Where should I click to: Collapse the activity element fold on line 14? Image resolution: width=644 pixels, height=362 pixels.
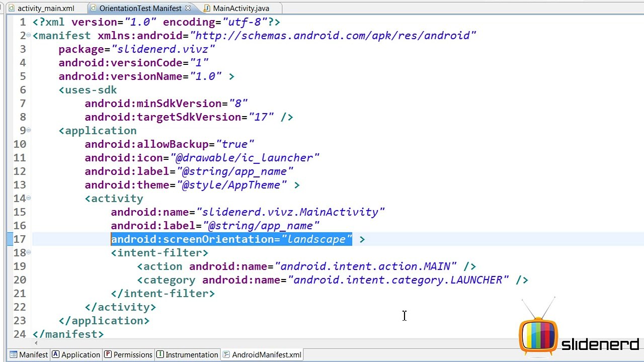29,198
